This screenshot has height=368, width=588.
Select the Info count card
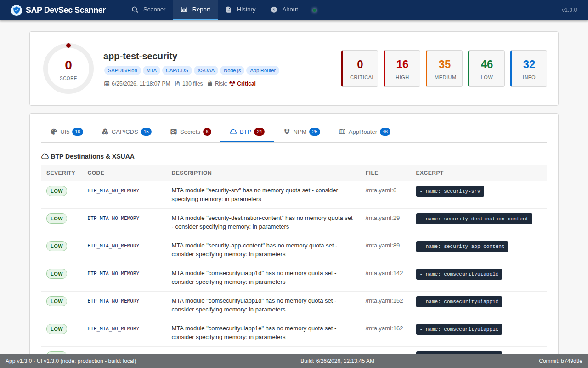pos(529,69)
